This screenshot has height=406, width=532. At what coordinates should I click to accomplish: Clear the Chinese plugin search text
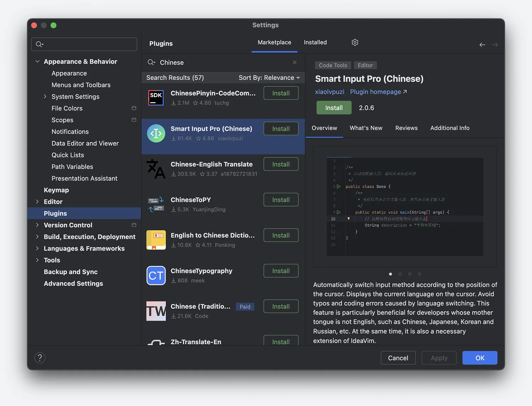[x=294, y=62]
